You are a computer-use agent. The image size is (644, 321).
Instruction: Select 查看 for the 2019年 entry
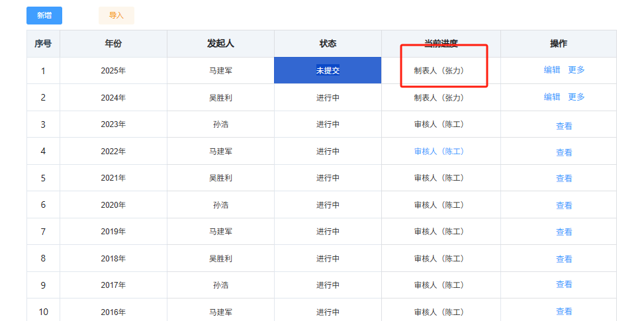coord(564,232)
